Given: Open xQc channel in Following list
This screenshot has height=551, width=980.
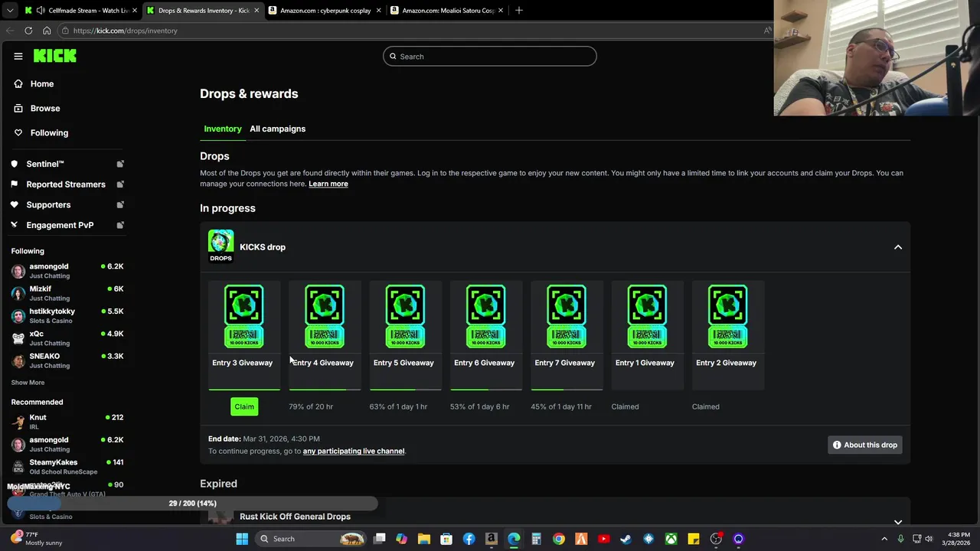Looking at the screenshot, I should point(67,337).
